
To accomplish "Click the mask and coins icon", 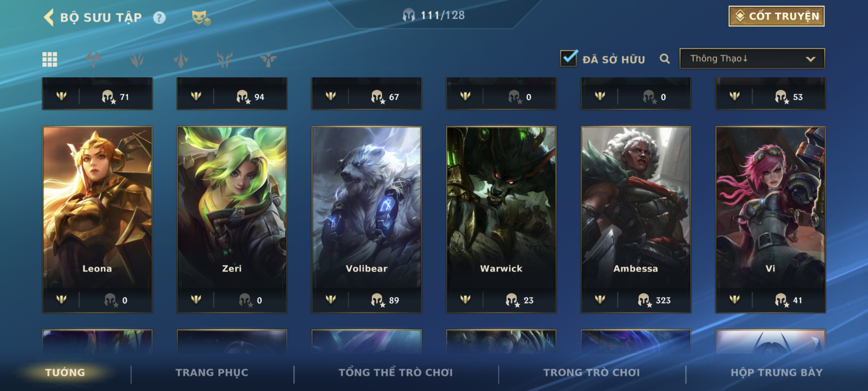I will pos(201,18).
